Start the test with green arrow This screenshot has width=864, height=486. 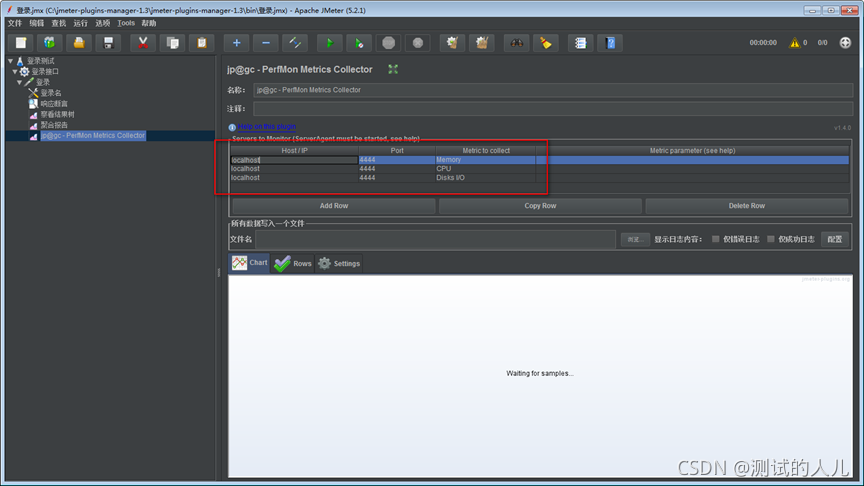click(x=330, y=43)
